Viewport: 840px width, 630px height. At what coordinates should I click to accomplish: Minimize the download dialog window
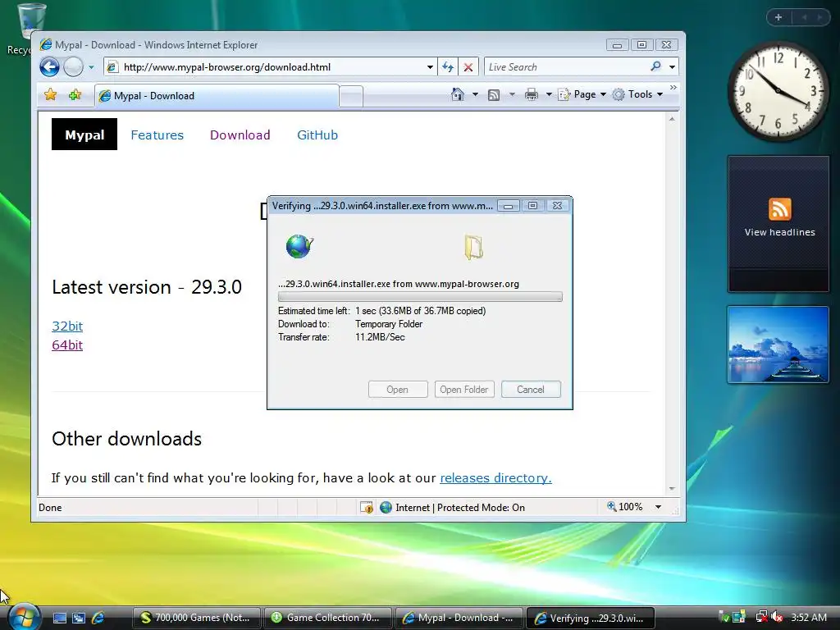pyautogui.click(x=508, y=206)
